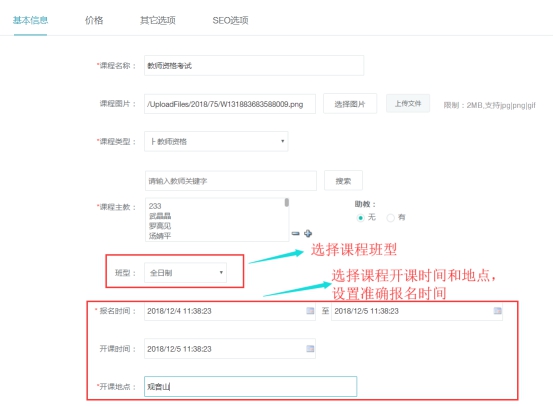Click the minus icon to remove teacher
The height and width of the screenshot is (407, 554).
296,234
